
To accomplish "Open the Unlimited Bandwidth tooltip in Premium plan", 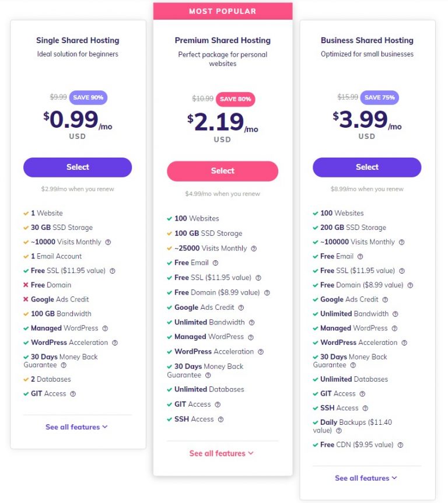I will tap(251, 322).
